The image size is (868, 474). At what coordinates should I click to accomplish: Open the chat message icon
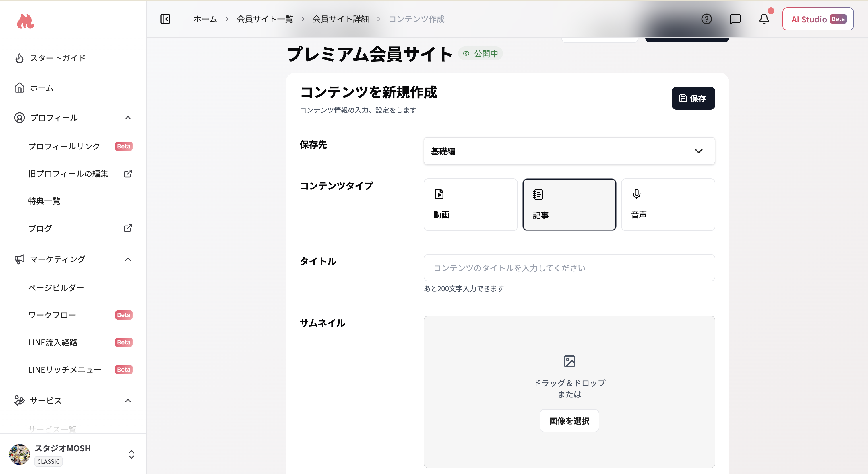pyautogui.click(x=735, y=19)
